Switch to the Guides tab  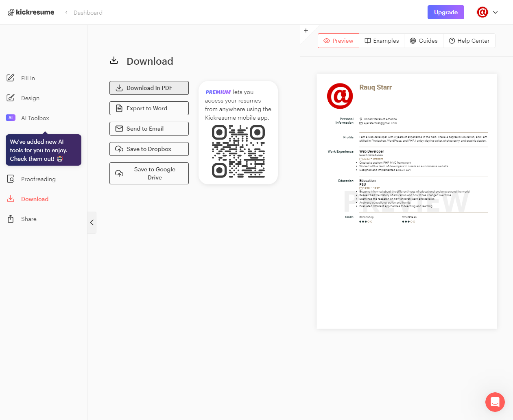click(423, 41)
